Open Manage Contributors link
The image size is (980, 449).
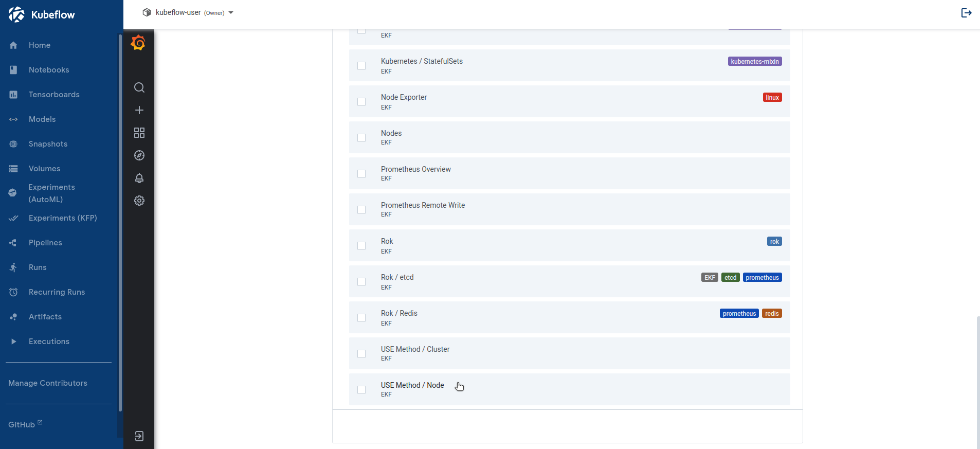pyautogui.click(x=48, y=383)
